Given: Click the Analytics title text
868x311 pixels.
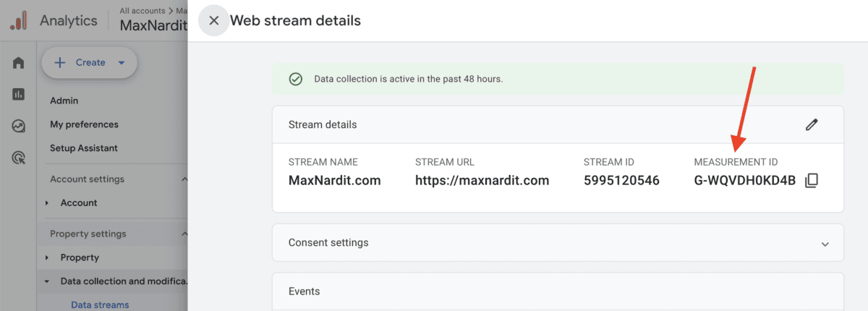Looking at the screenshot, I should pyautogui.click(x=69, y=20).
